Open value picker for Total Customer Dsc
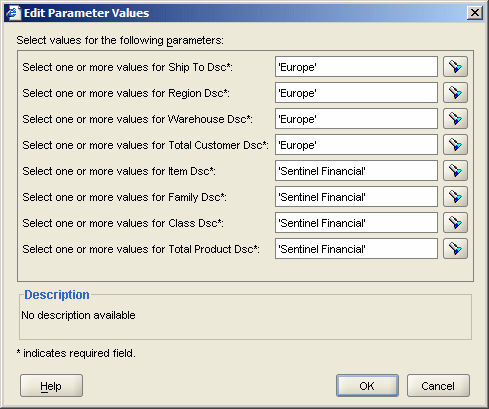 click(455, 145)
